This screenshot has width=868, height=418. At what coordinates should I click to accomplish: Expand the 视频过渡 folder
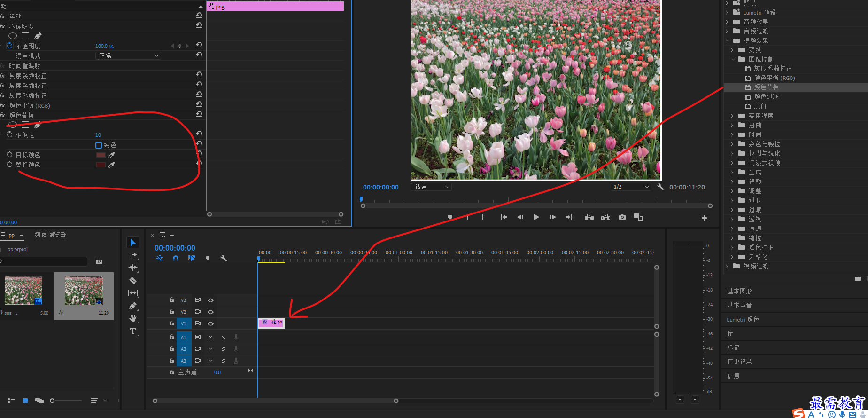point(727,266)
